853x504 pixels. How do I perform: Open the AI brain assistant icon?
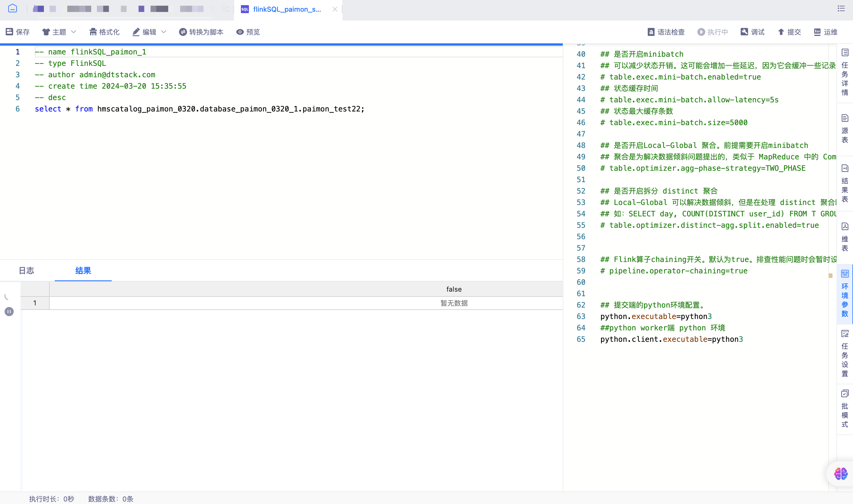tap(841, 473)
